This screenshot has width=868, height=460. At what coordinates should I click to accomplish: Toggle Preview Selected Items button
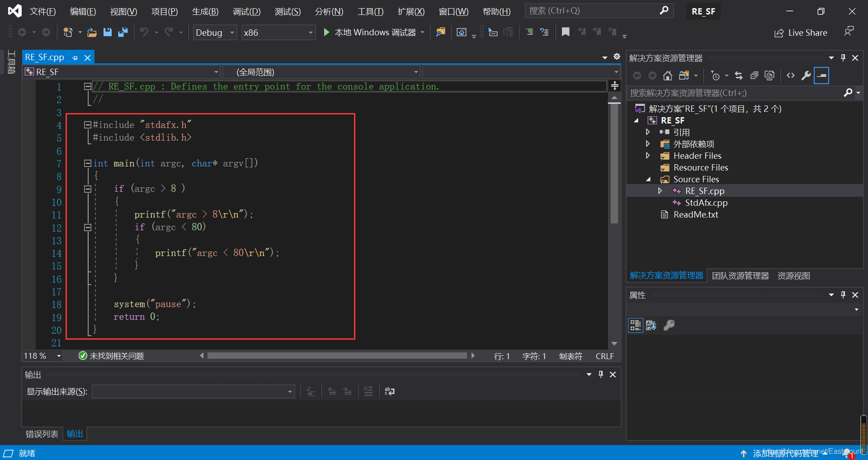point(821,76)
